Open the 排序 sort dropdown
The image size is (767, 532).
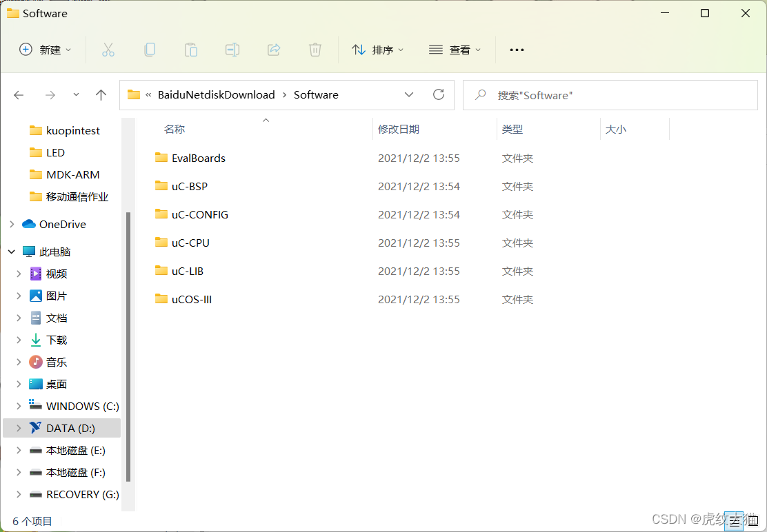377,50
